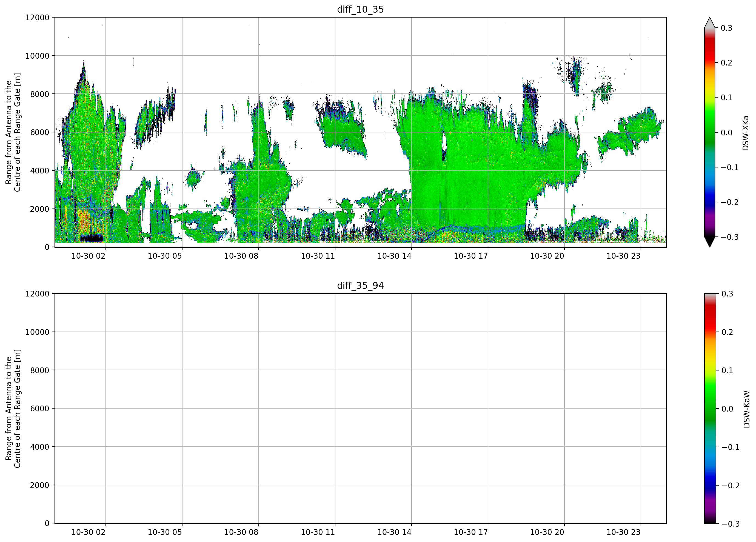This screenshot has height=542, width=756.
Task: Click the −0.2 tick on DSW-KaW colorbar
Action: (x=731, y=485)
